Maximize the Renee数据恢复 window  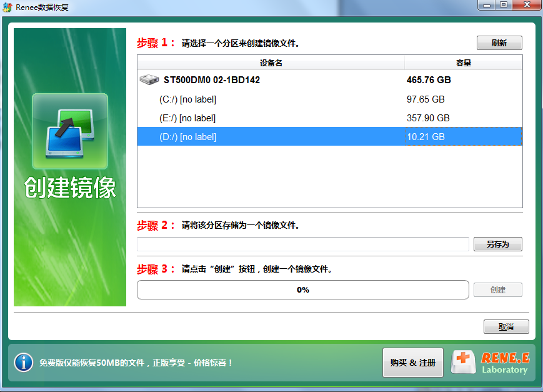click(504, 5)
